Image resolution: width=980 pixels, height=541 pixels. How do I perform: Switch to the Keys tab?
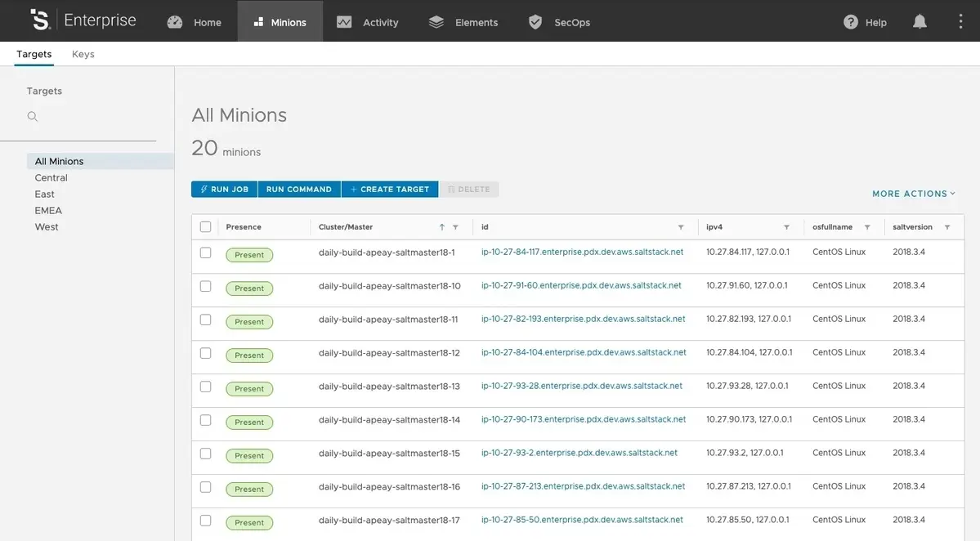point(83,54)
